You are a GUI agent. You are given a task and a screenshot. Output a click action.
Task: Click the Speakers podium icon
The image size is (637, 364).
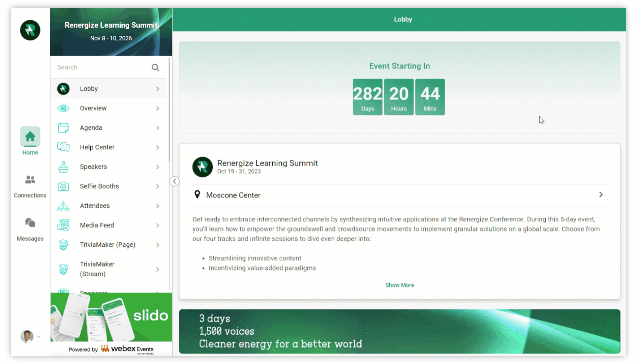click(x=63, y=167)
